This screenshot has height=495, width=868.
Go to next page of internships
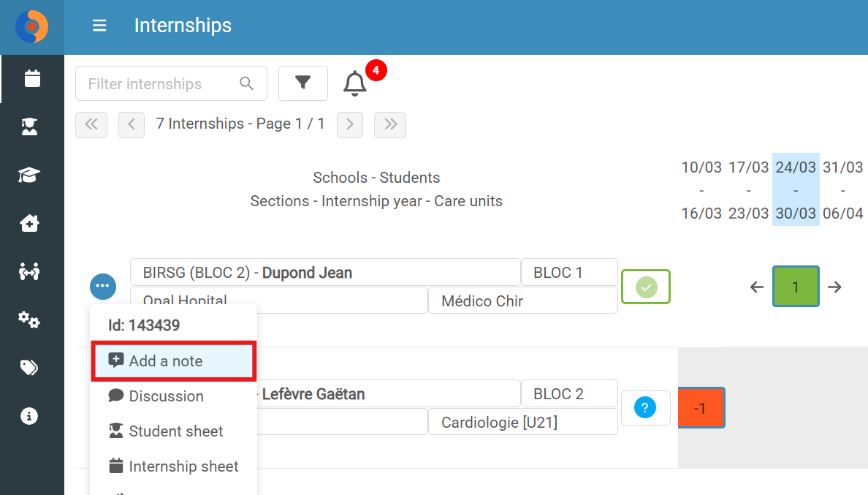(350, 124)
